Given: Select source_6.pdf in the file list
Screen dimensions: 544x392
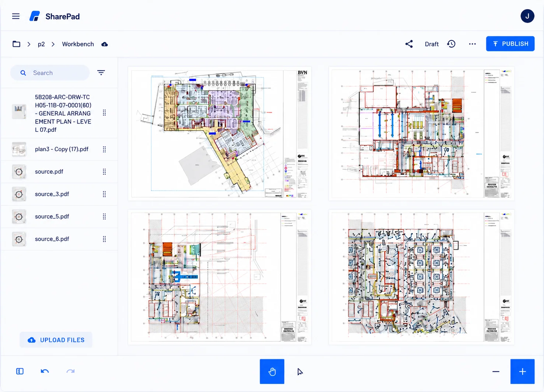Looking at the screenshot, I should pyautogui.click(x=59, y=239).
